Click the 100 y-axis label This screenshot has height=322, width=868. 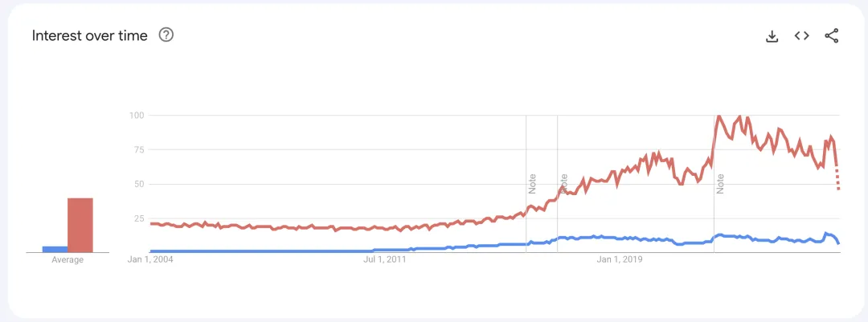[136, 116]
